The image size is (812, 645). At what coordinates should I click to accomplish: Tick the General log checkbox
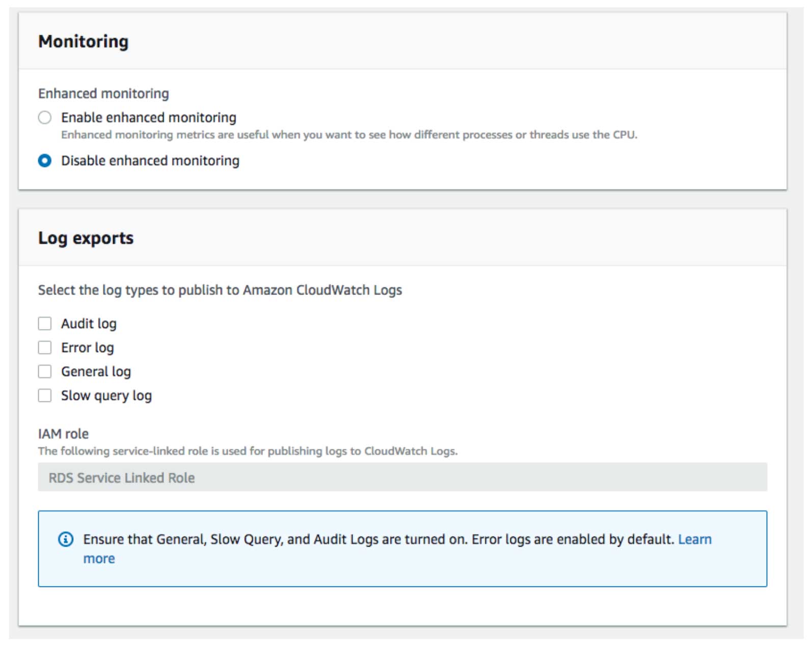(x=45, y=372)
